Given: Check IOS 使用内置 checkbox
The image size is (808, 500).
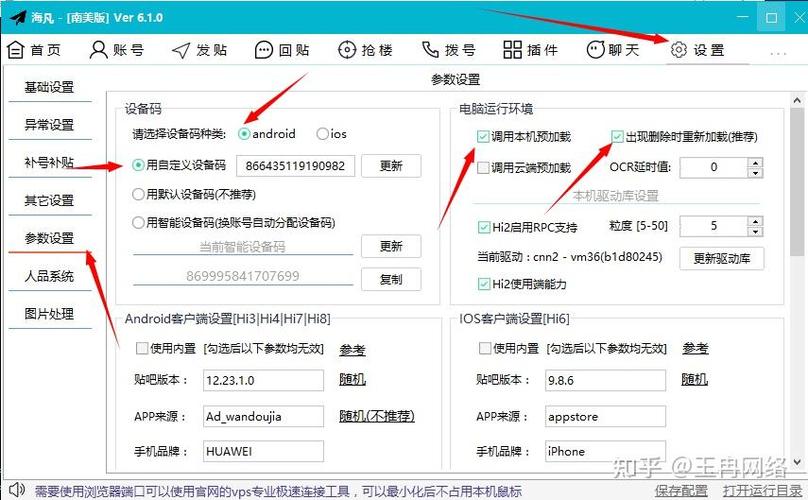Looking at the screenshot, I should click(x=485, y=348).
